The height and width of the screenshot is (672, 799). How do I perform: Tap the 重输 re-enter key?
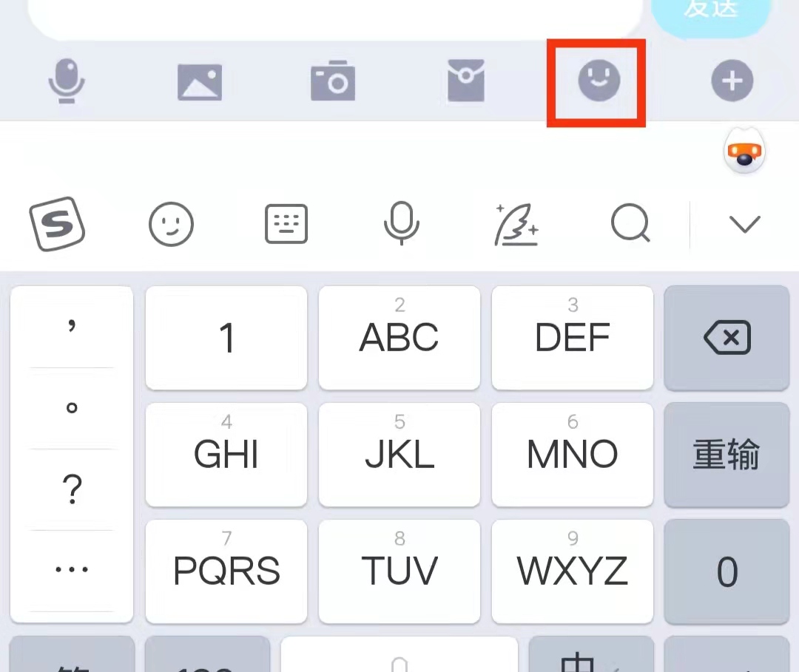click(x=726, y=455)
